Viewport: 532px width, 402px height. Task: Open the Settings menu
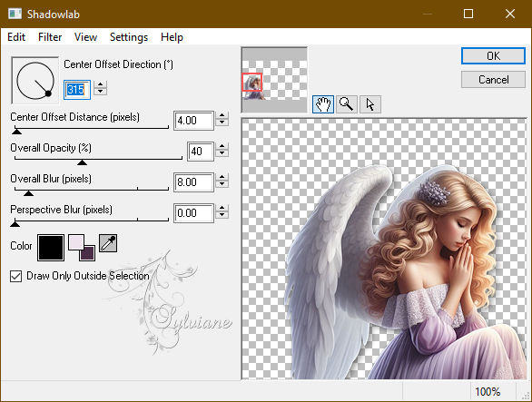tap(129, 37)
